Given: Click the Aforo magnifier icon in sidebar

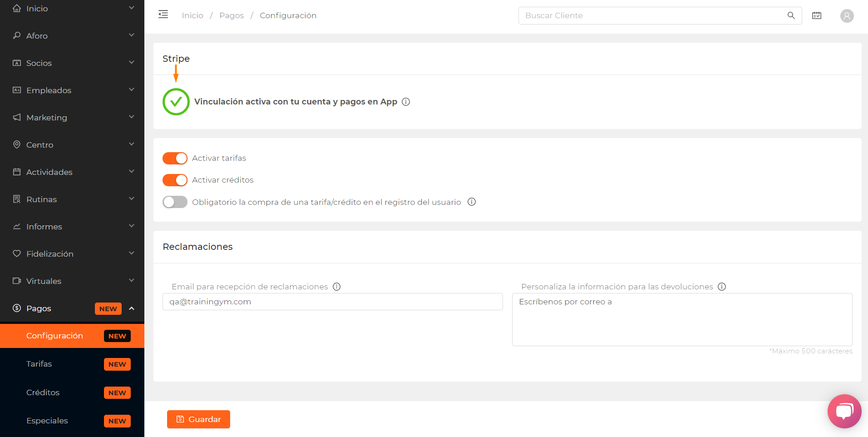Looking at the screenshot, I should [x=17, y=35].
